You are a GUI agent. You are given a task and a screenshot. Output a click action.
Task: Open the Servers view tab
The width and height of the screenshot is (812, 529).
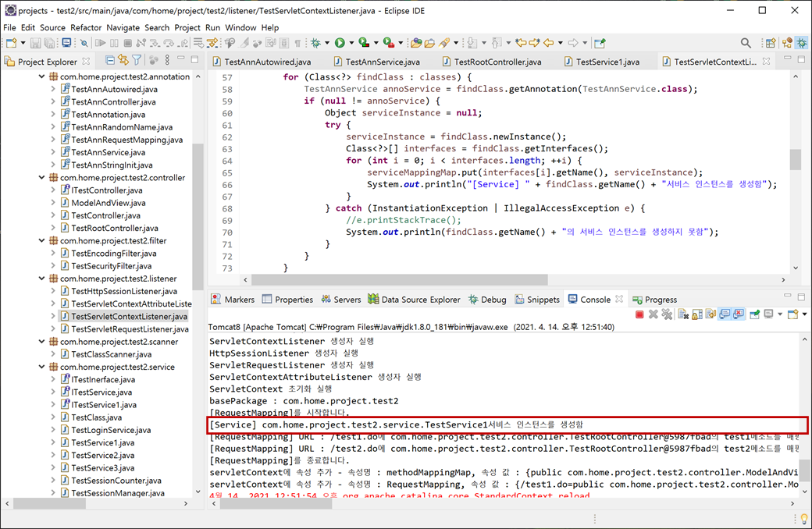[340, 299]
